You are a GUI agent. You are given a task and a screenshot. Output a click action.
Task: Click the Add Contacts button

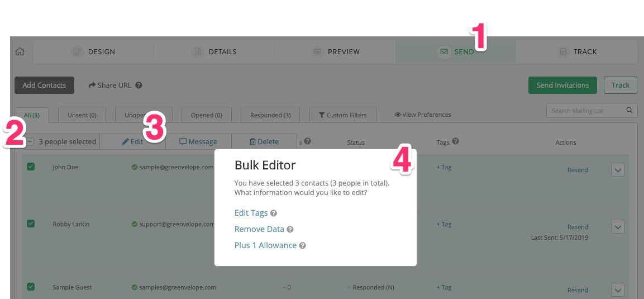44,86
